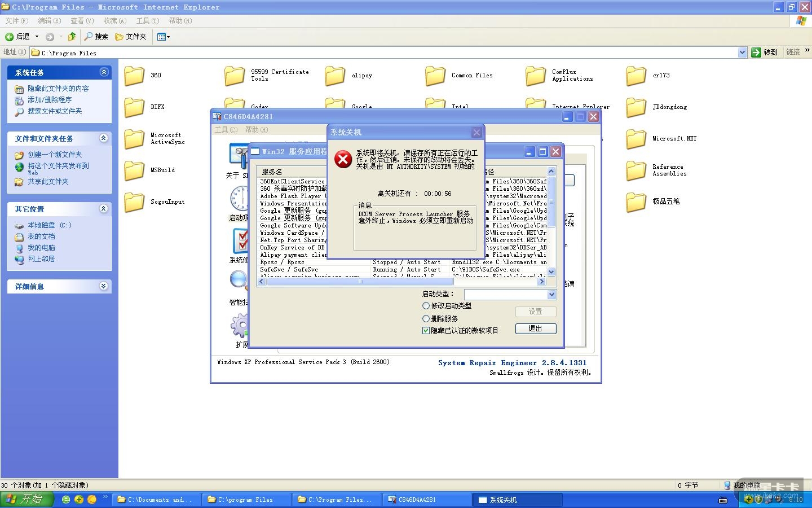Open the 360 folder icon

click(134, 76)
